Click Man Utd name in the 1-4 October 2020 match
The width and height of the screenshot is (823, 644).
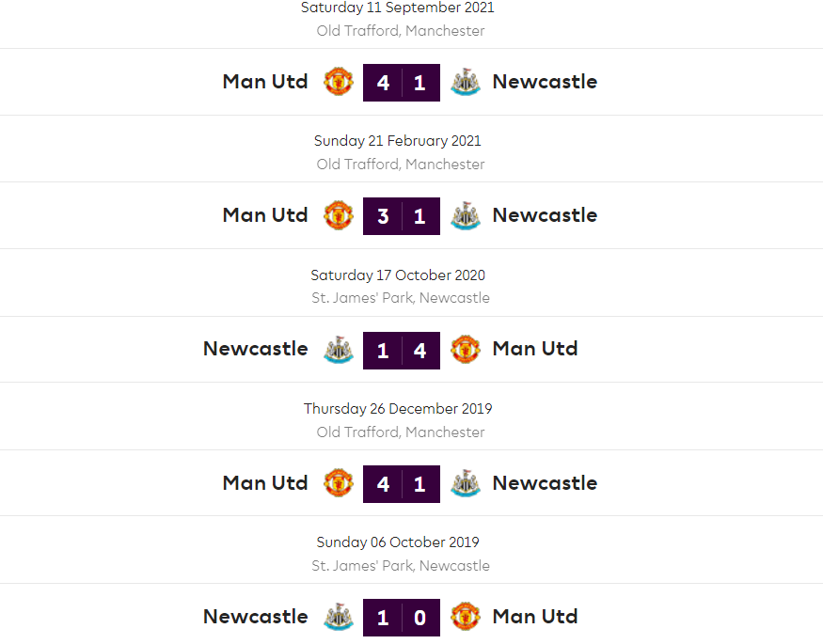535,349
